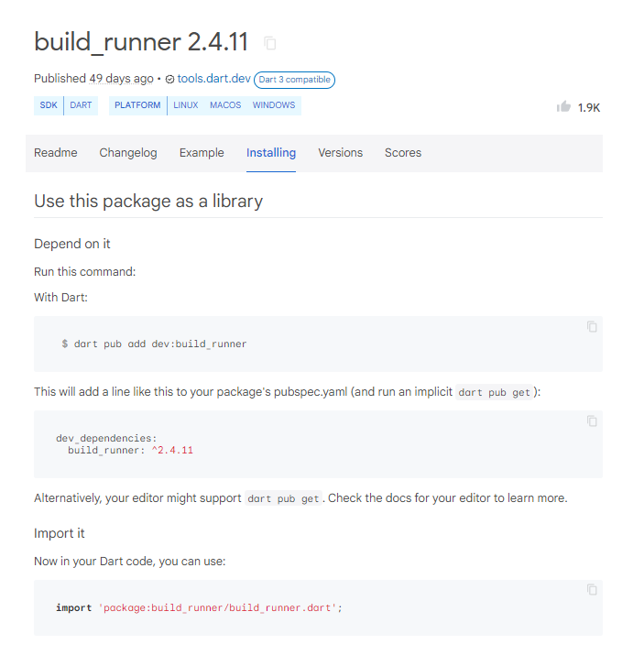Viewport: 644px width, 666px height.
Task: Click the SDK tag label
Action: click(x=49, y=105)
